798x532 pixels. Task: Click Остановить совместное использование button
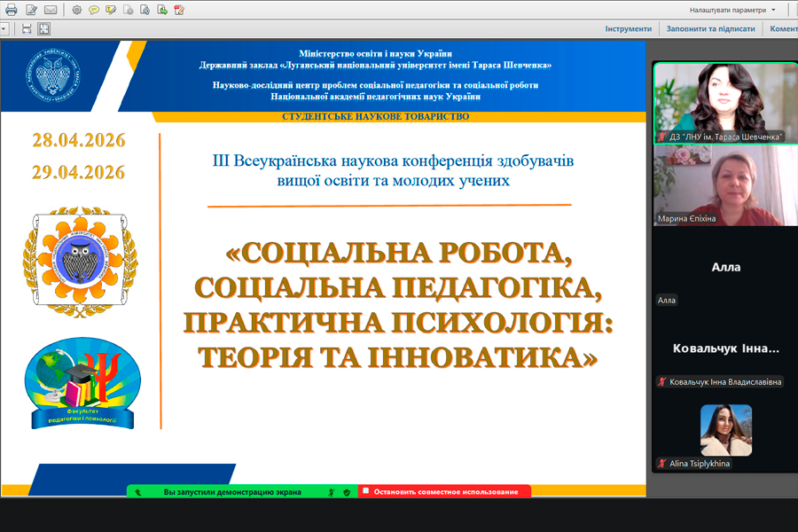(443, 491)
